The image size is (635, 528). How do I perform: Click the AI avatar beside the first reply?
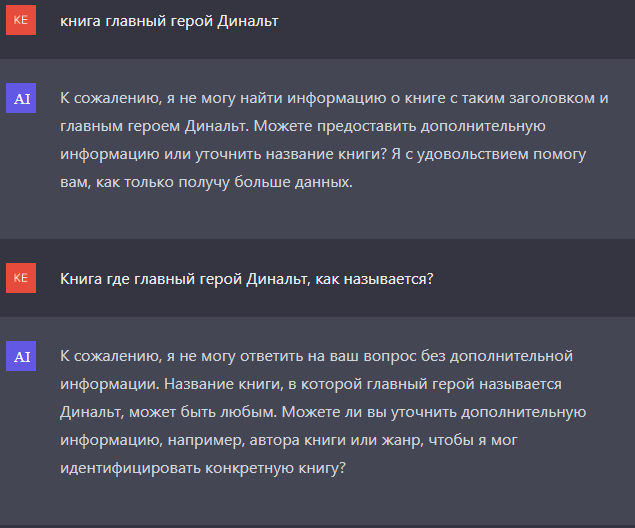[20, 97]
